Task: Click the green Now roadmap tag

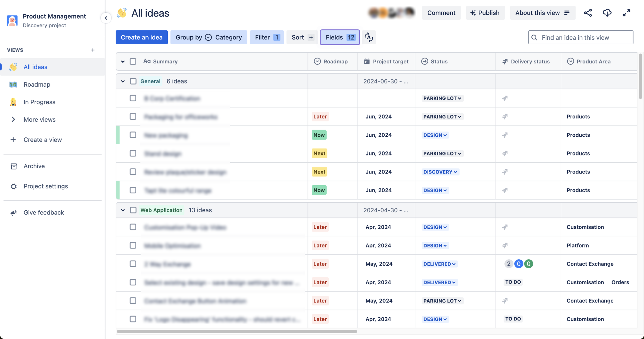Action: click(x=319, y=135)
